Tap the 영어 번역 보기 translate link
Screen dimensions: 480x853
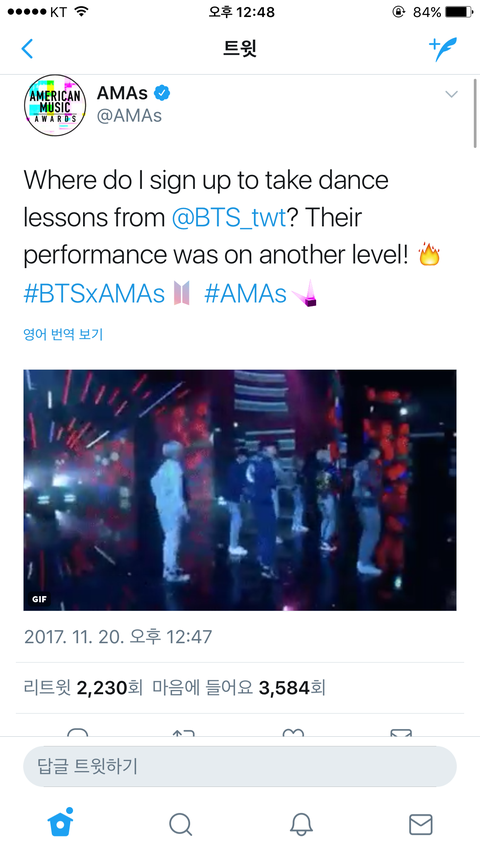(x=63, y=334)
